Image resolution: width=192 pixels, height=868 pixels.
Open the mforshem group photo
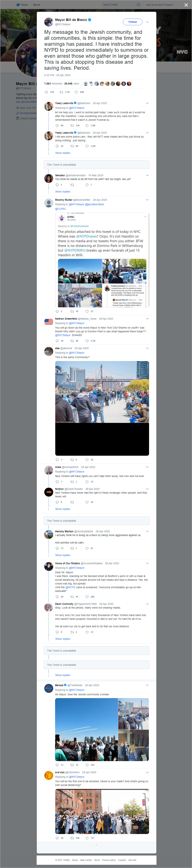[102, 811]
